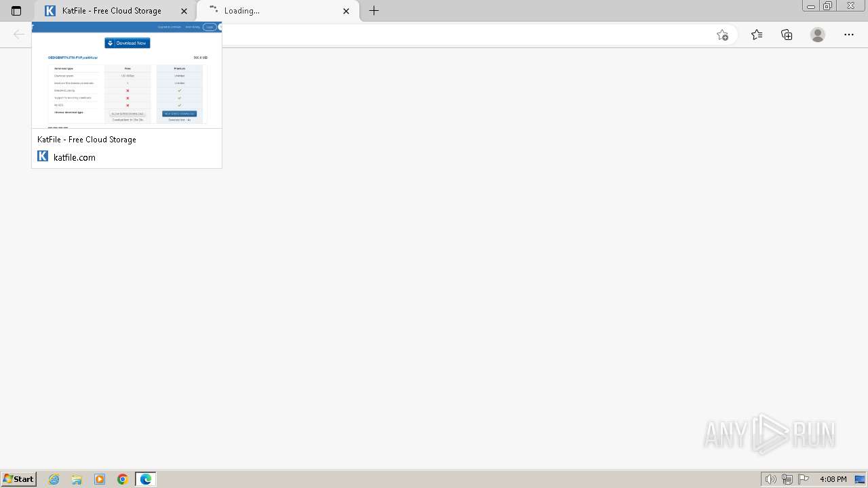
Task: Launch Internet Explorer from taskbar
Action: tap(54, 479)
